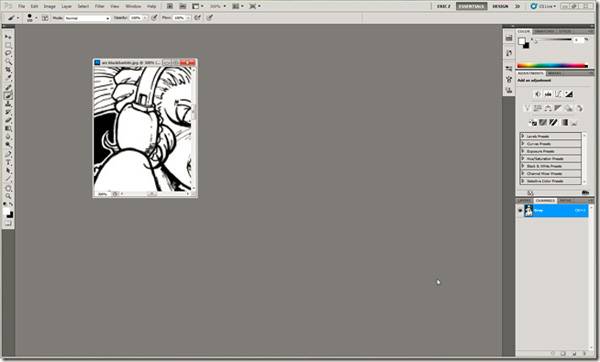Click the Design workspace button

coord(500,6)
